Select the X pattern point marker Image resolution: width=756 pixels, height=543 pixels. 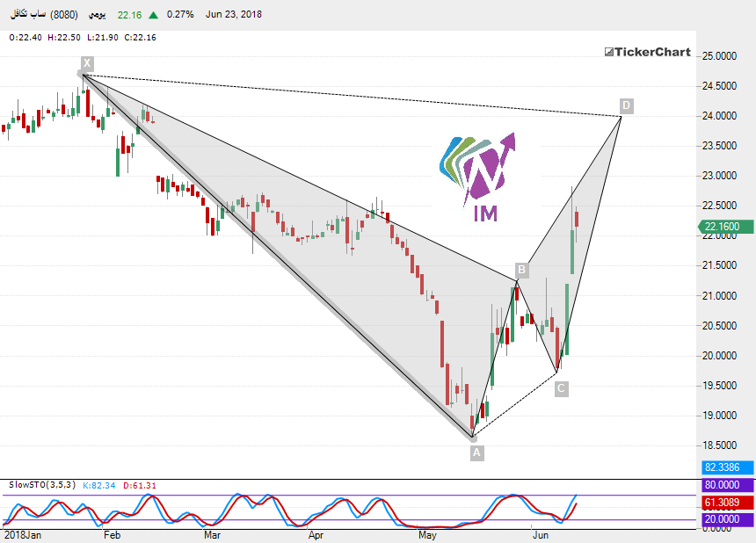pos(87,62)
